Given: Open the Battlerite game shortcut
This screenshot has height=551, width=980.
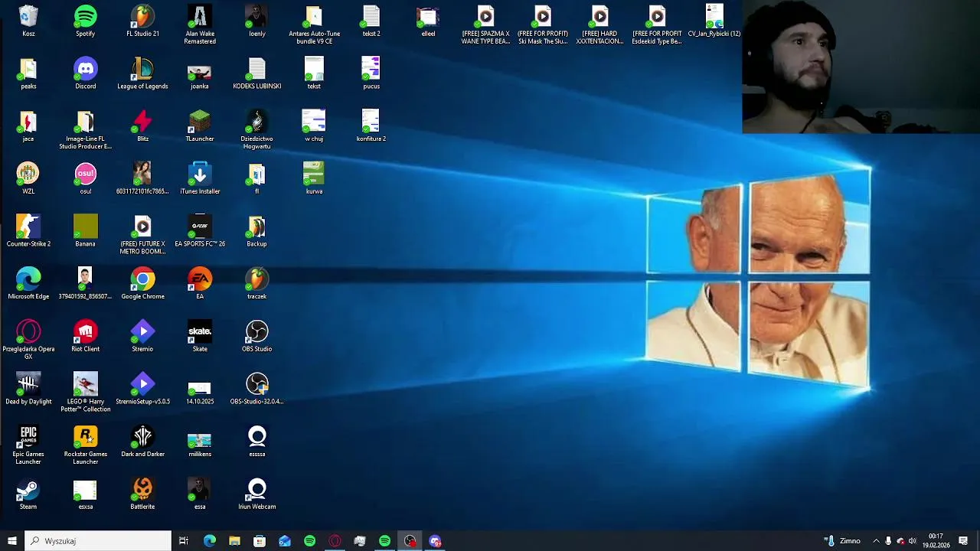Looking at the screenshot, I should 142,494.
